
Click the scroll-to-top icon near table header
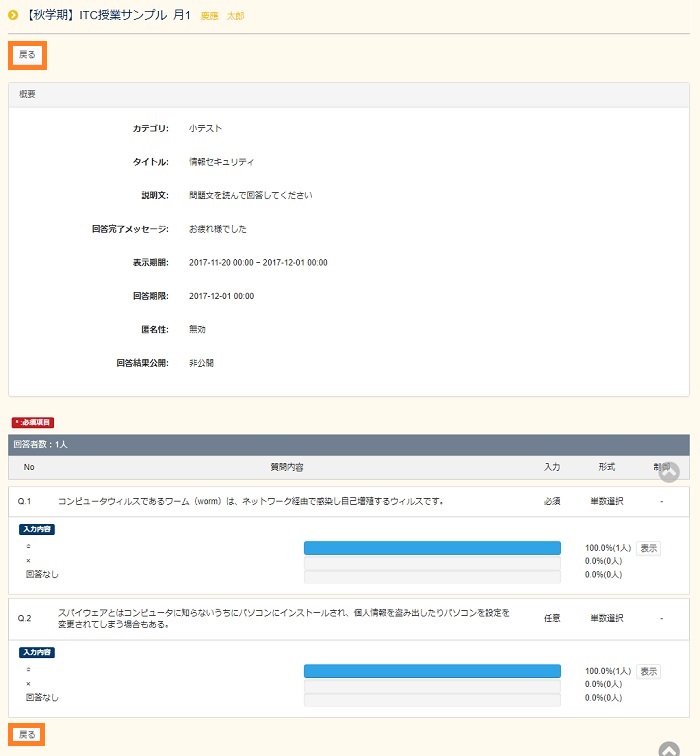pos(669,472)
